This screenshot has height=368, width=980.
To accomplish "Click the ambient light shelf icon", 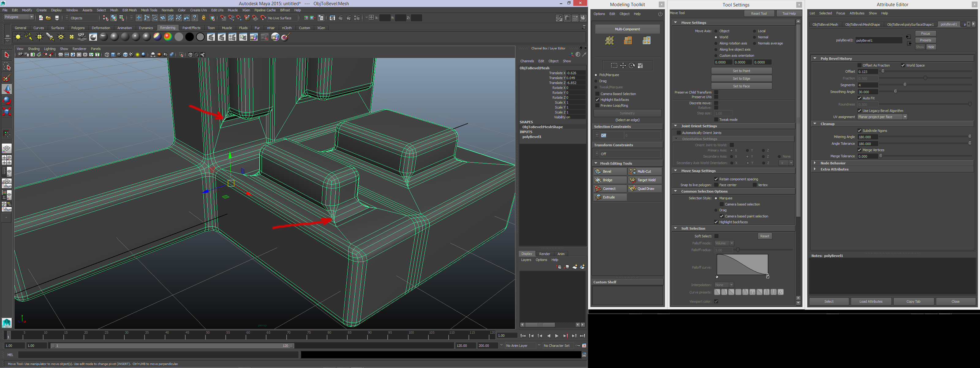I will [x=18, y=37].
